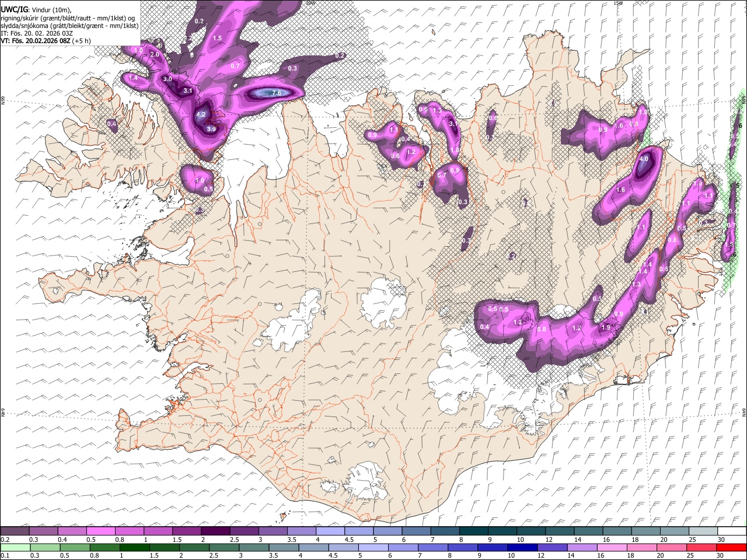
Task: Click the light pink swatch labeled 16 in bottom legend
Action: (x=612, y=547)
